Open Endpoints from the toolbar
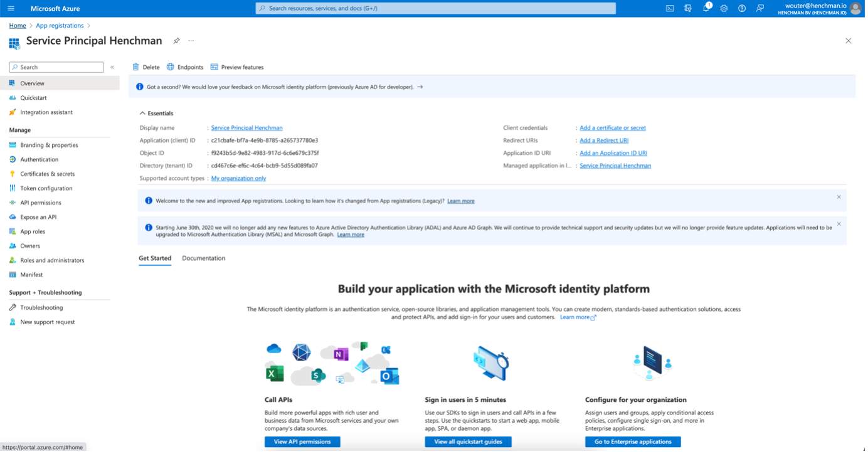This screenshot has width=868, height=454. [186, 68]
